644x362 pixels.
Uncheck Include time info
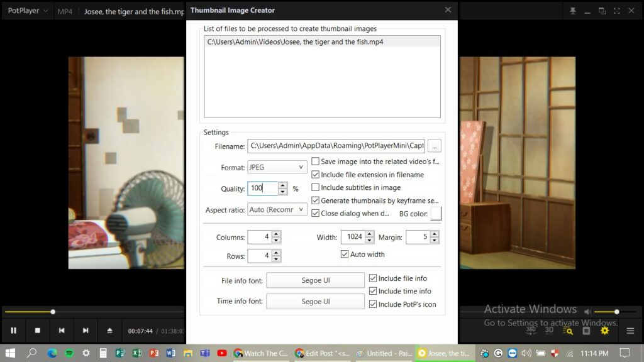click(x=373, y=291)
